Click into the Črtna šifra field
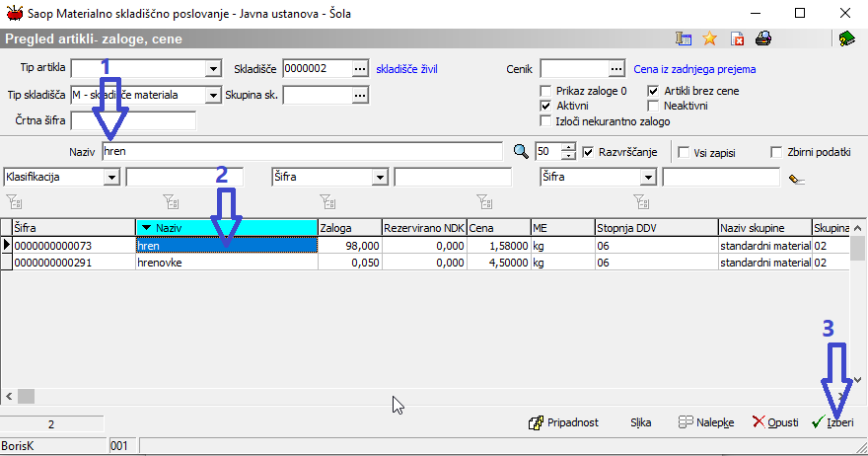The height and width of the screenshot is (456, 868). [x=133, y=120]
